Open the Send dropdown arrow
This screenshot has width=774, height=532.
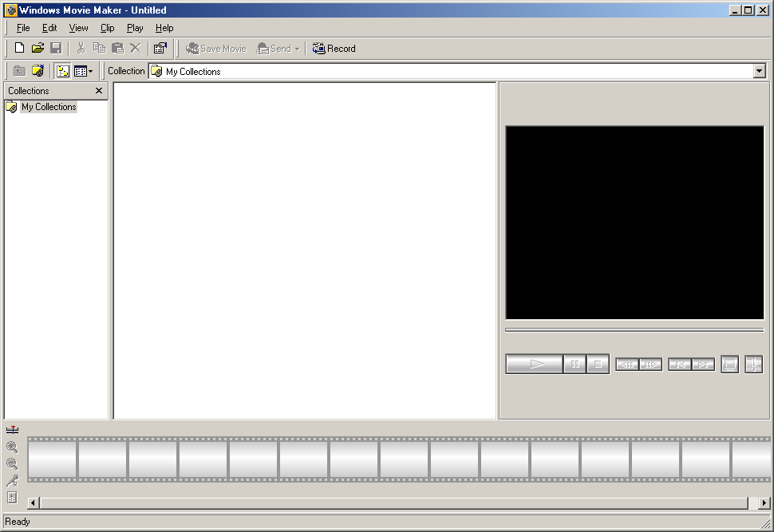click(x=297, y=49)
